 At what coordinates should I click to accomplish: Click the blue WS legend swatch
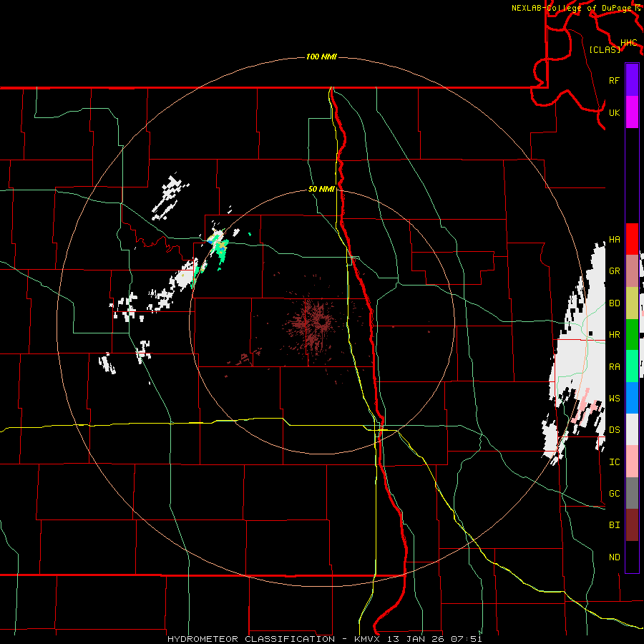[632, 398]
